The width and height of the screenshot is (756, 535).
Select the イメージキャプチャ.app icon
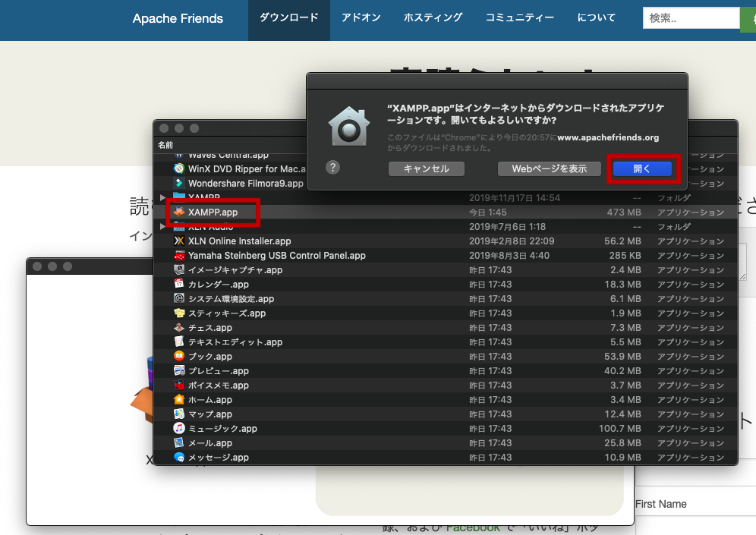(x=179, y=270)
